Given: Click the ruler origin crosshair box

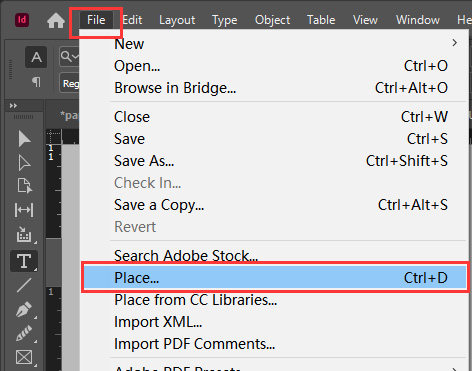Looking at the screenshot, I should (x=54, y=137).
